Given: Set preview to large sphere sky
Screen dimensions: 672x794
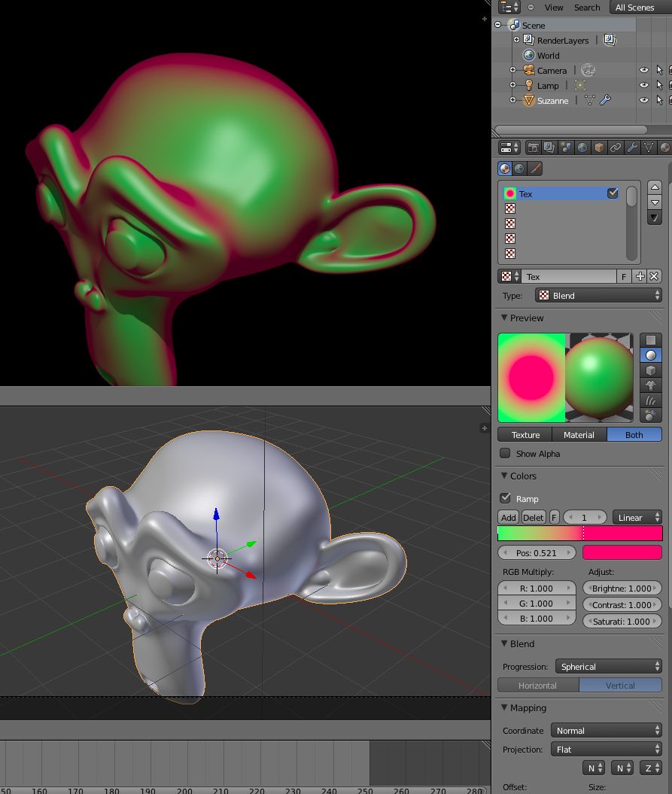Looking at the screenshot, I should (651, 415).
